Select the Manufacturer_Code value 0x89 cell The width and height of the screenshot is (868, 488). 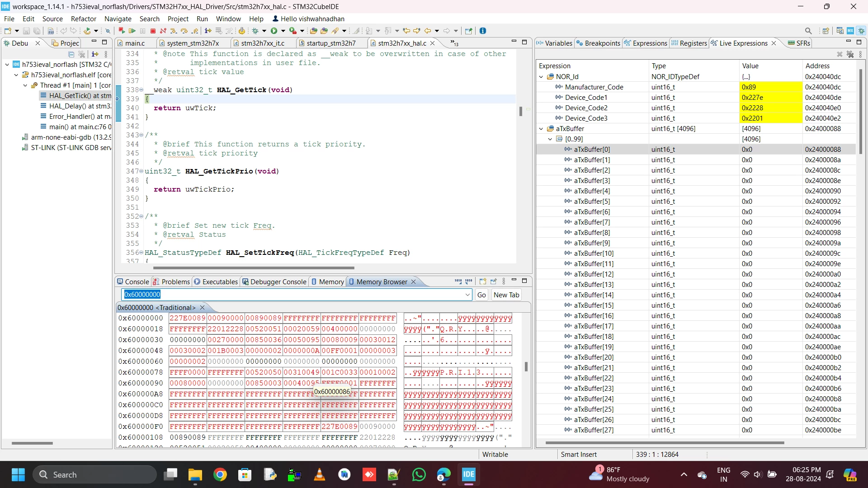click(x=770, y=87)
